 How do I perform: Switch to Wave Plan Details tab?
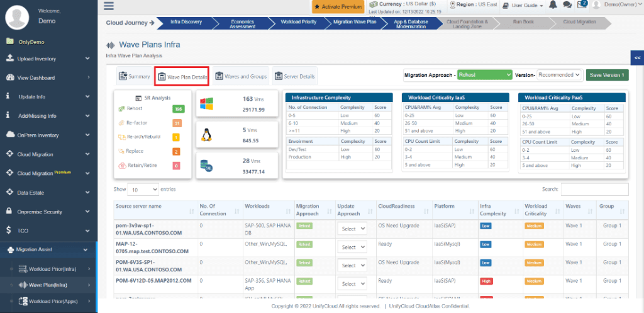coord(182,76)
